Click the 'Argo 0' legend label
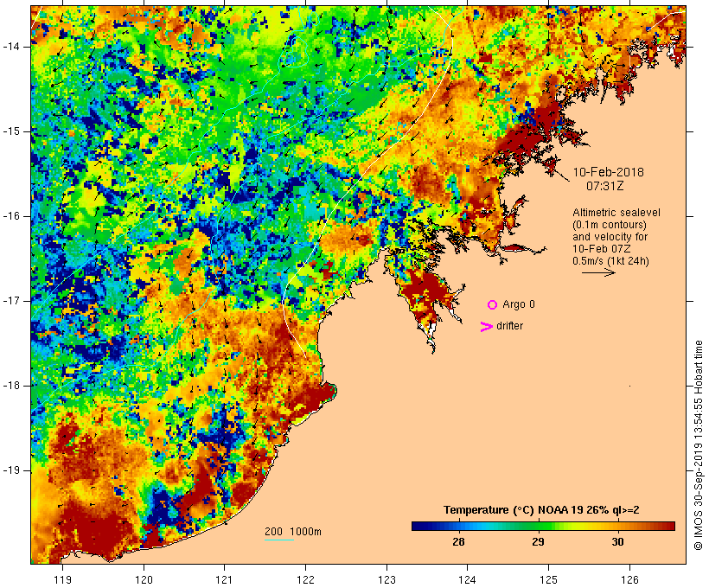Screen dimensions: 709x588 tap(519, 304)
